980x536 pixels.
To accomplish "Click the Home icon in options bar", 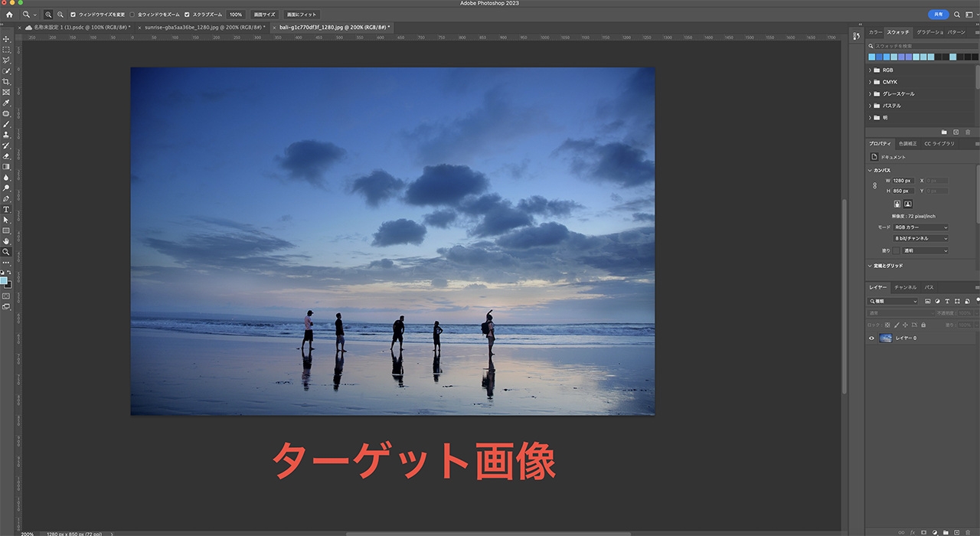I will (x=9, y=15).
